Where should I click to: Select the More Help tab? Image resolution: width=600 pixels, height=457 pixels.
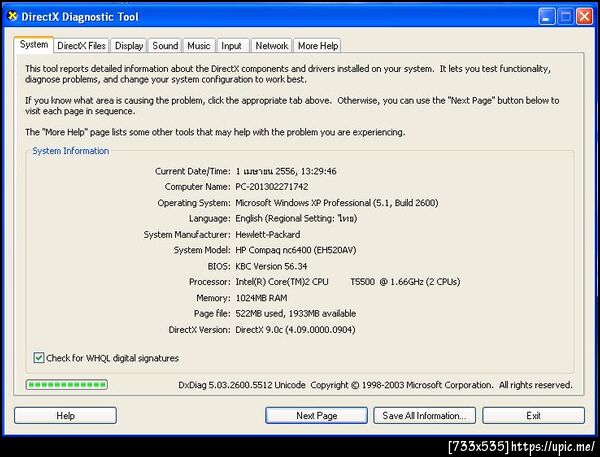318,46
